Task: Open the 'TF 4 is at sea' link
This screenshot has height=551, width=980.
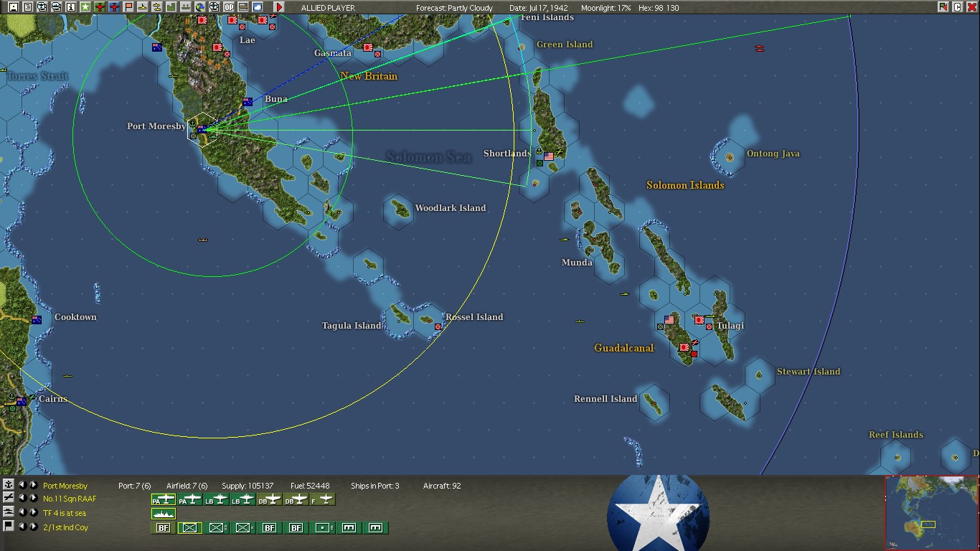Action: click(x=65, y=513)
